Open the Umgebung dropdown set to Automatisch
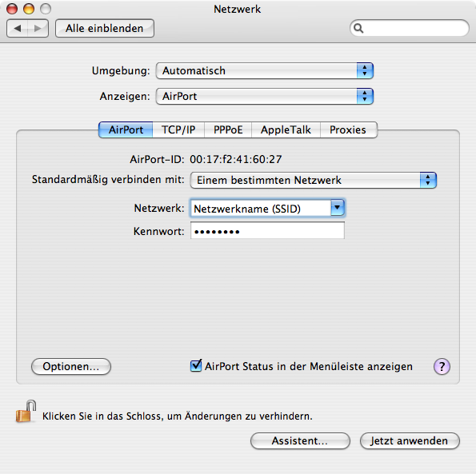Screen dimensions: 476x474 [x=265, y=71]
